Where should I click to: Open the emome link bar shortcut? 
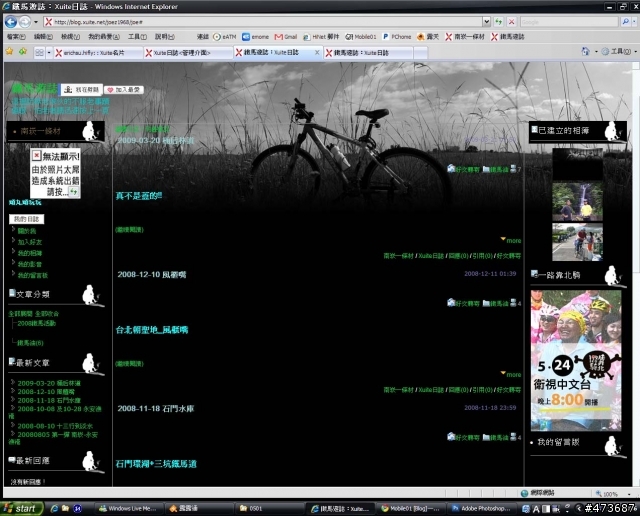[x=256, y=37]
